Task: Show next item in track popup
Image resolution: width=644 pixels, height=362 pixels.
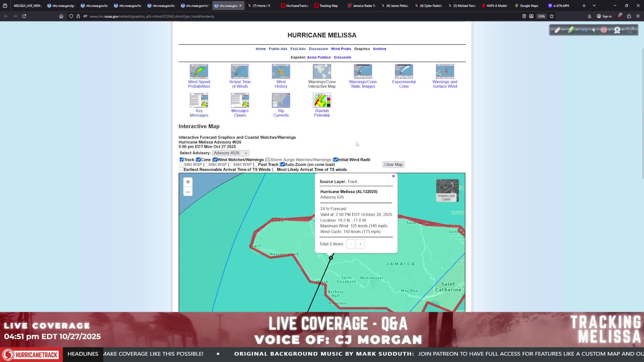Action: tap(360, 244)
